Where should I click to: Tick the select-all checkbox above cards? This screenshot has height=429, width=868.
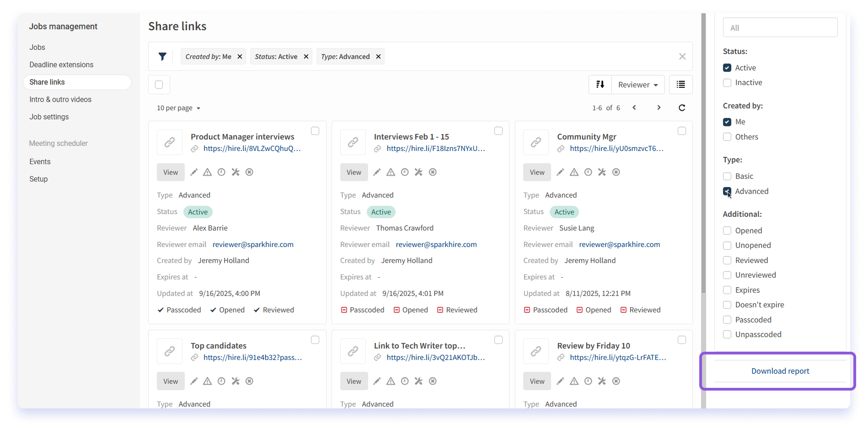[159, 85]
